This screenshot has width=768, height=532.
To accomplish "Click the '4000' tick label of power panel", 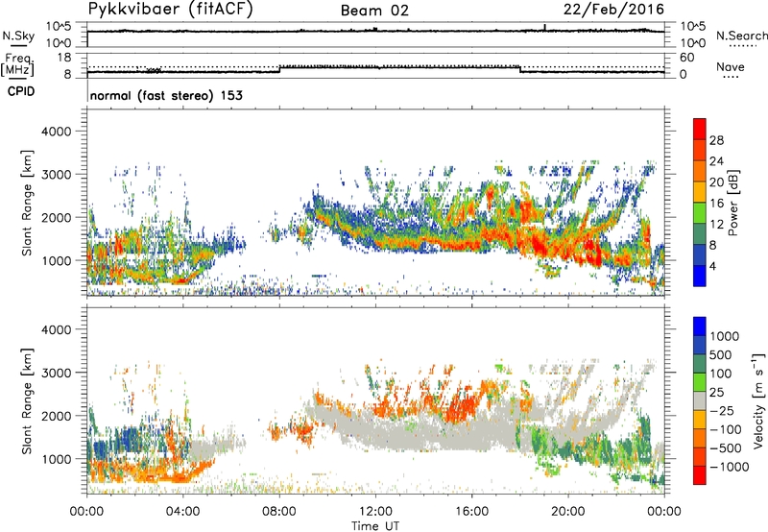I will click(x=56, y=132).
